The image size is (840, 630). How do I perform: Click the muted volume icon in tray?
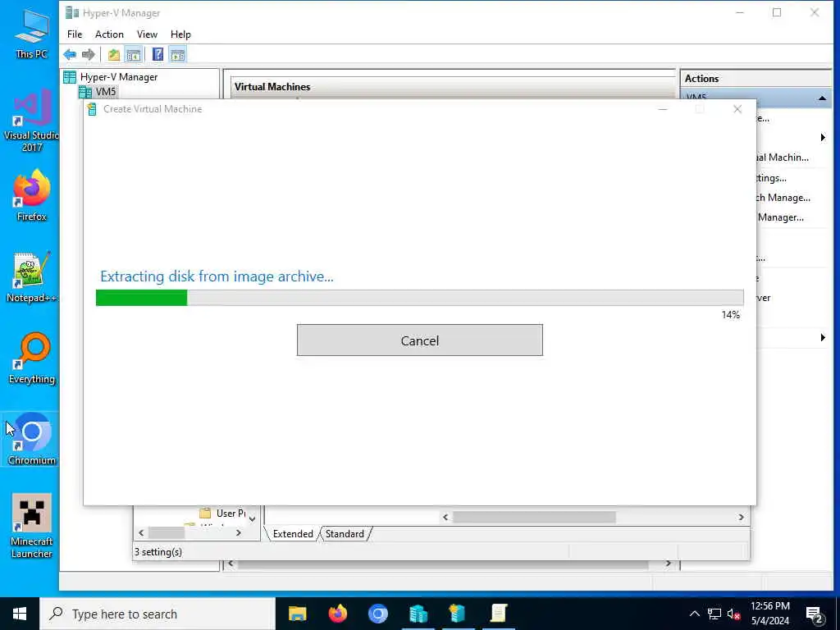[733, 614]
